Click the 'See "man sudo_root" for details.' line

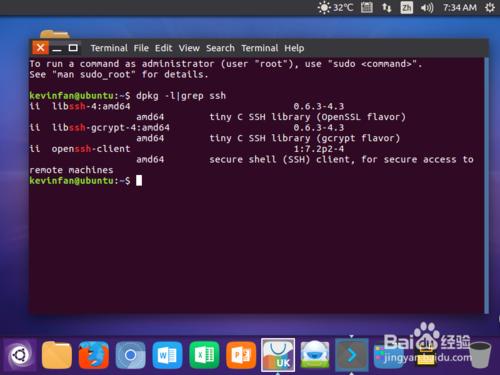(x=119, y=74)
